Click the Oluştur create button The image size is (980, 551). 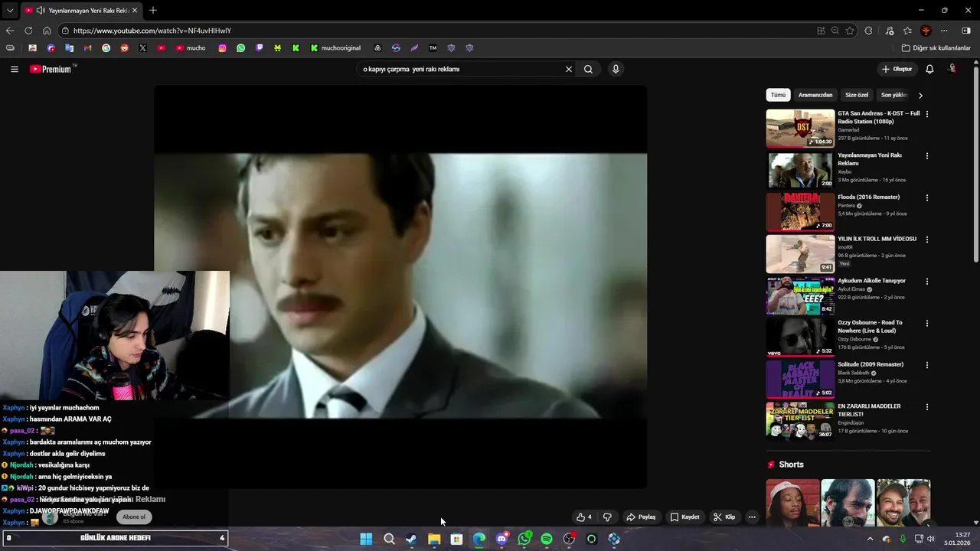point(897,69)
